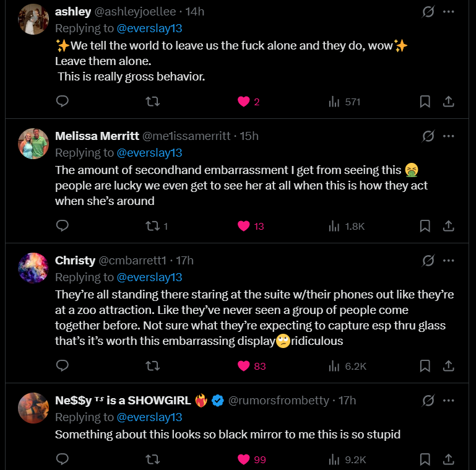This screenshot has width=476, height=470.
Task: Unlike ashley's tweet with 2 likes
Action: (243, 102)
